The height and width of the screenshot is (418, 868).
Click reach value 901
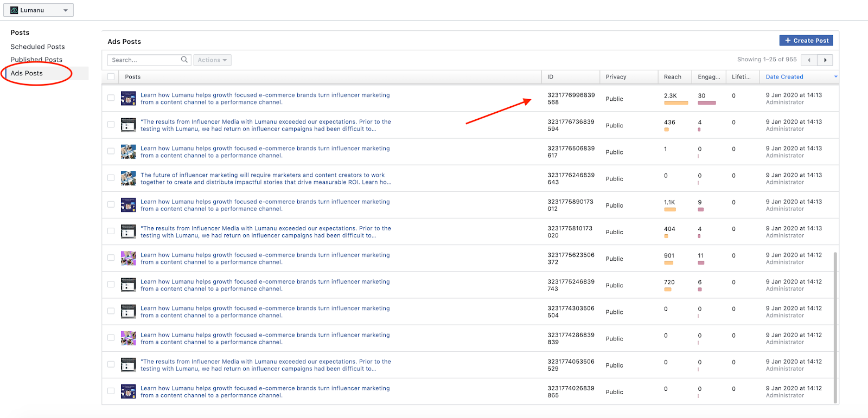coord(669,256)
